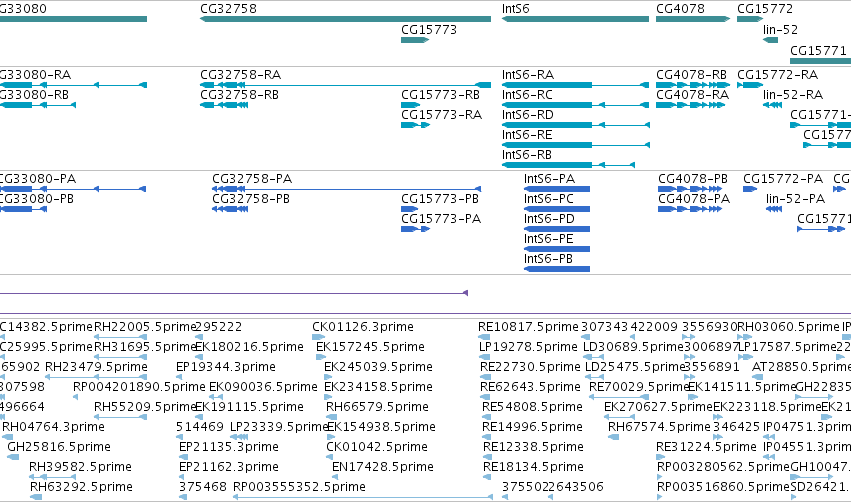Click EST RE31224.5prime
This screenshot has width=851, height=502.
(659, 457)
